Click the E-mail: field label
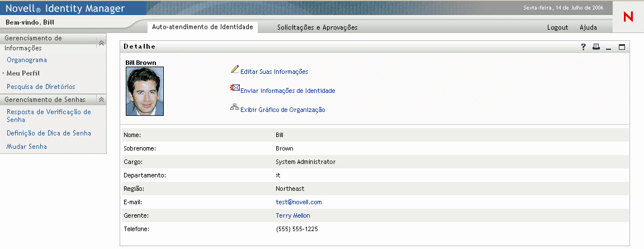644x249 pixels. 132,202
